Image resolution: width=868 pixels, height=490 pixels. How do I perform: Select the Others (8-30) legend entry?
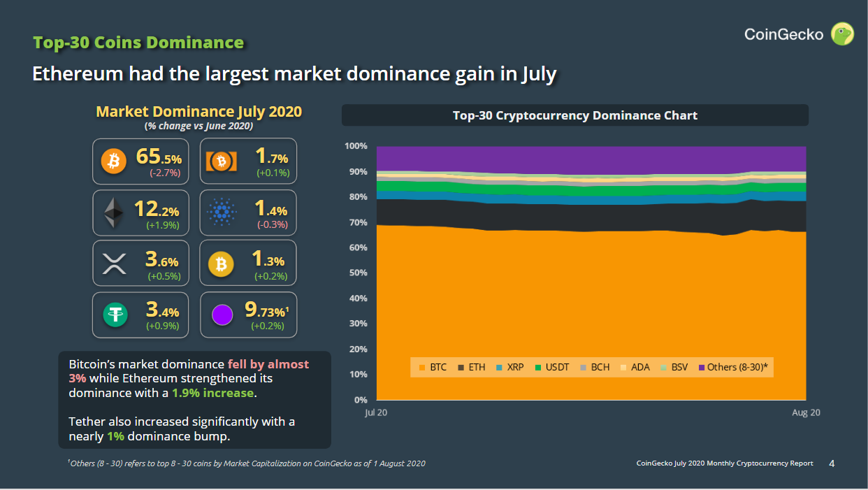(x=734, y=367)
